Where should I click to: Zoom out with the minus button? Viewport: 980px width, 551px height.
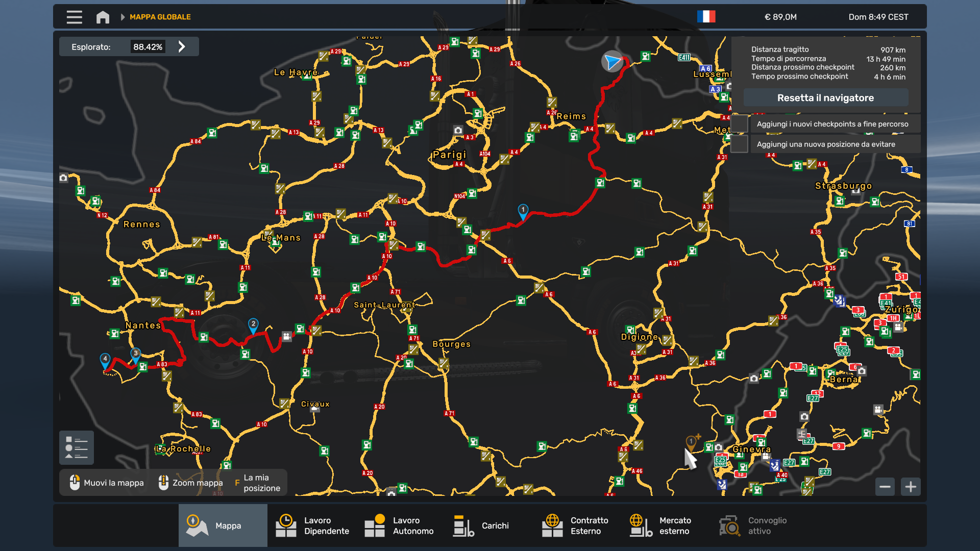point(885,487)
